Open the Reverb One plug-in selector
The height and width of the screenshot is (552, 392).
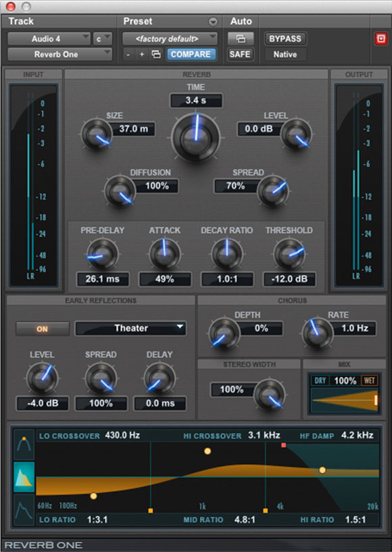click(x=59, y=54)
